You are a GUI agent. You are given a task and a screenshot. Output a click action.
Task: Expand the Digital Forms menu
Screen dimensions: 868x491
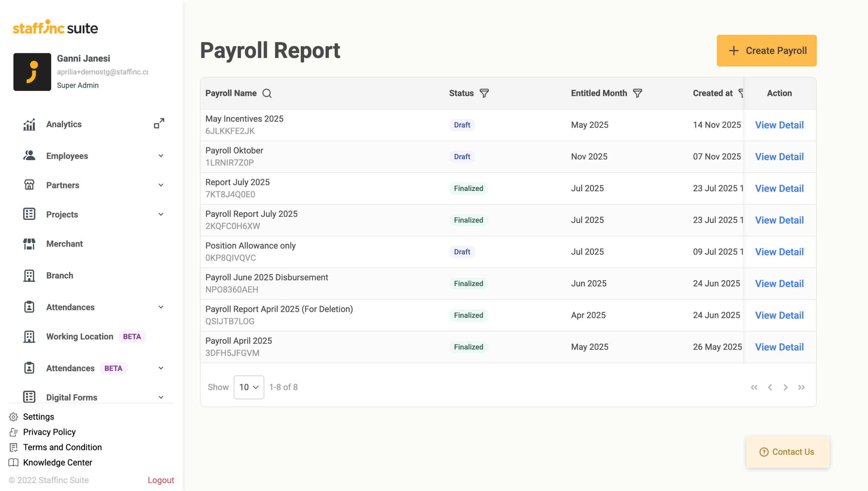[161, 397]
